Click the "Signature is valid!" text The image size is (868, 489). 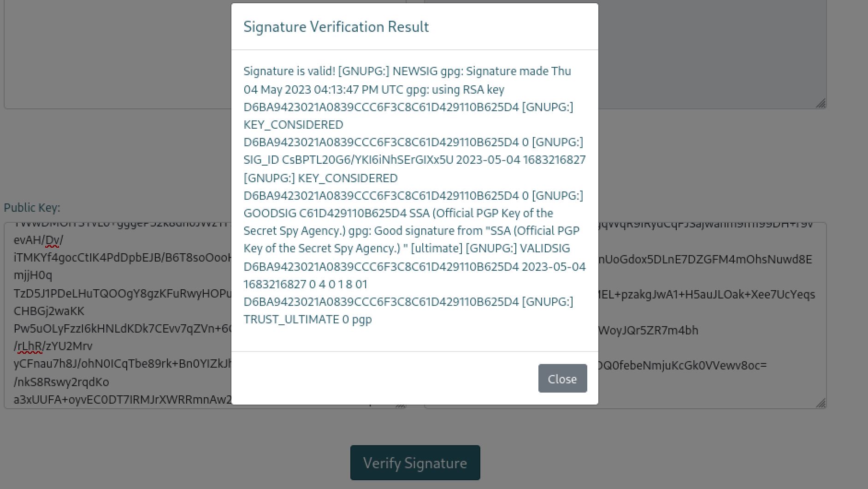pos(289,71)
